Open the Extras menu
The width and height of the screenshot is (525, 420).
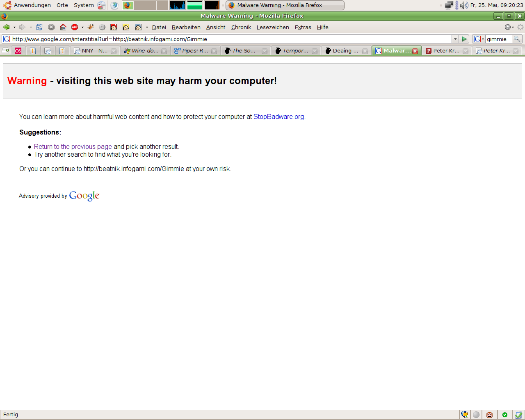(303, 27)
